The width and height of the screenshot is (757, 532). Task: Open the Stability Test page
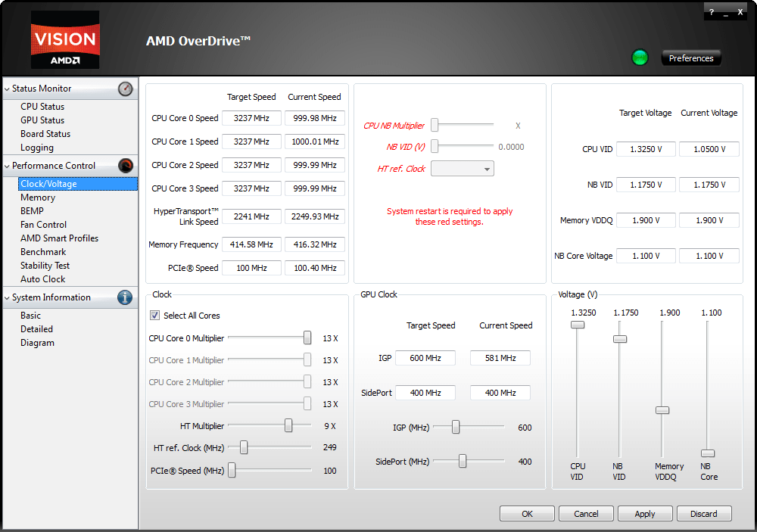click(45, 266)
